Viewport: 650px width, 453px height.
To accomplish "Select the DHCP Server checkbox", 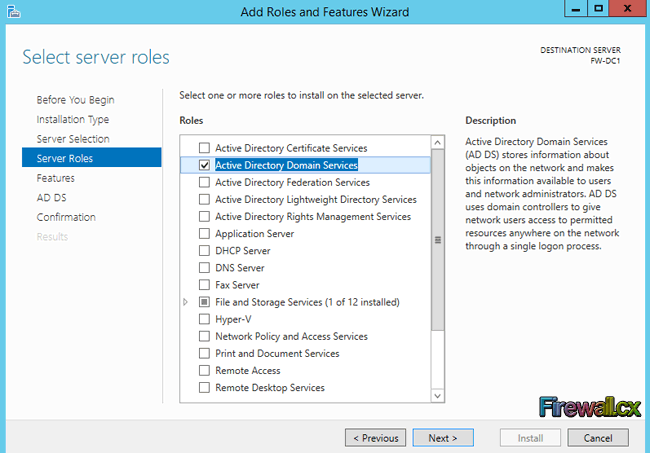I will pos(204,251).
